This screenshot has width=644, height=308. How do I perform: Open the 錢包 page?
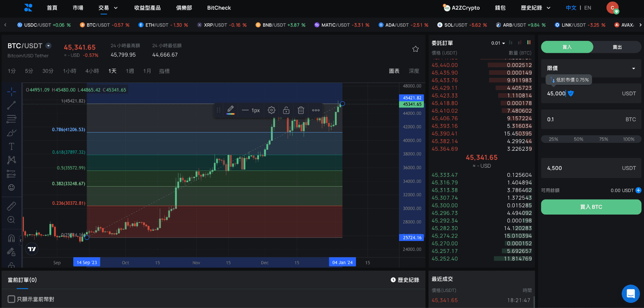[500, 8]
